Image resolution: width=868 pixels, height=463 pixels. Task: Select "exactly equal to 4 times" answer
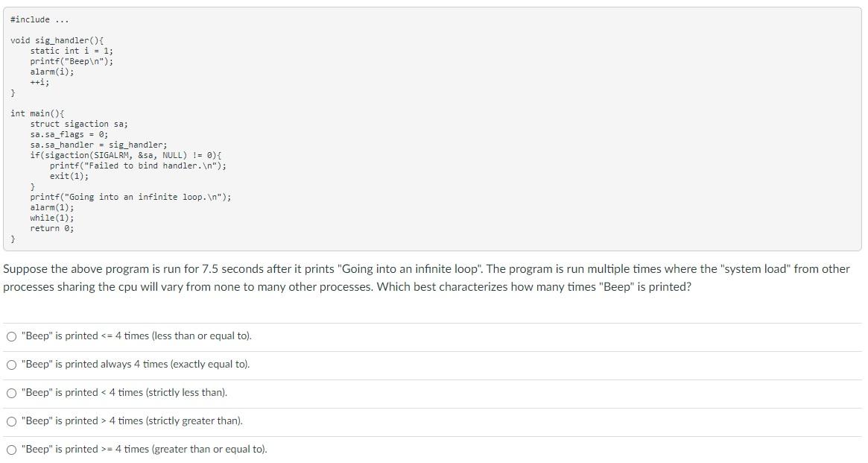pos(12,365)
